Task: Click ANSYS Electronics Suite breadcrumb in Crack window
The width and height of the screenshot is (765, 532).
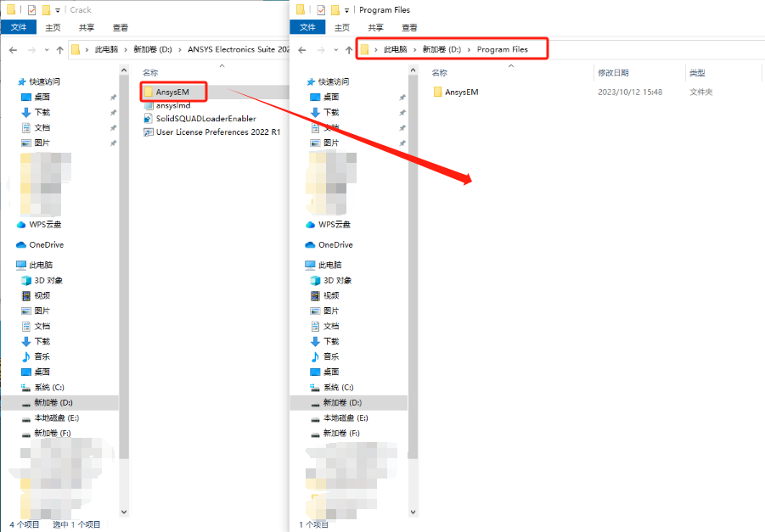Action: coord(239,49)
